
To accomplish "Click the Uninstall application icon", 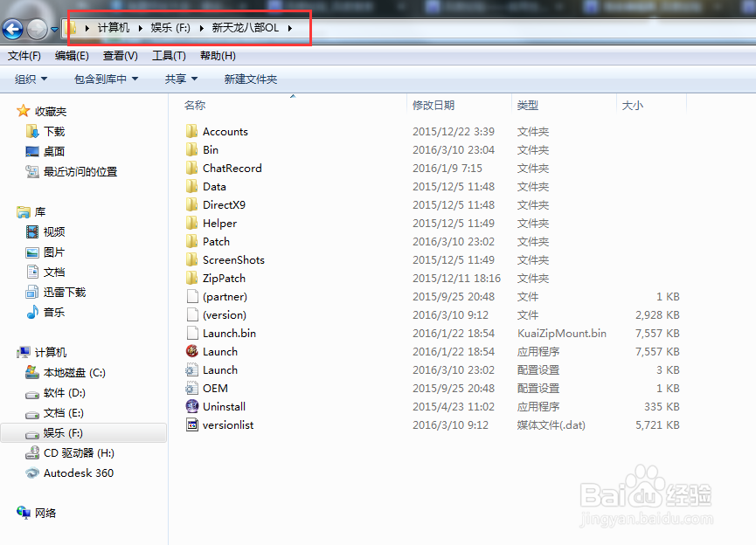I will tap(192, 406).
